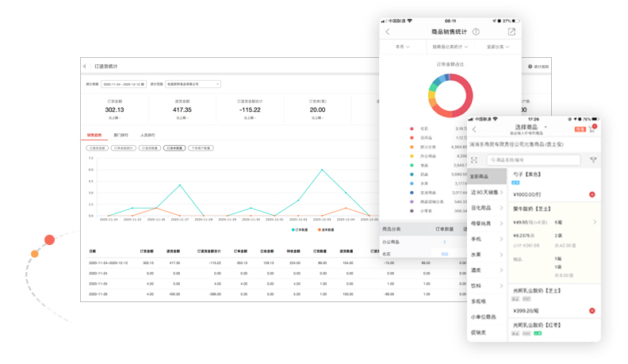Open the 全部分类 category dropdown
The height and width of the screenshot is (364, 628).
(x=497, y=47)
